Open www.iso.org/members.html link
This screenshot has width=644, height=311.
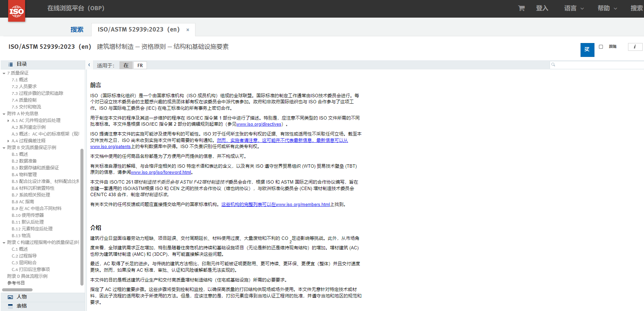[x=303, y=205]
